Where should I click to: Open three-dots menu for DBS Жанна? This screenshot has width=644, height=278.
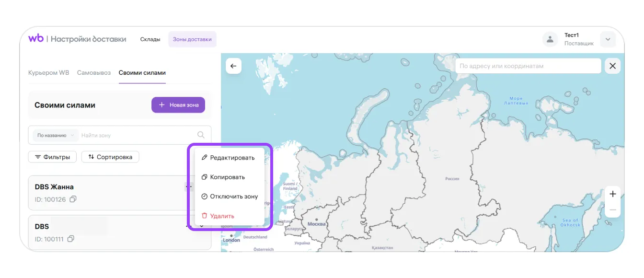[x=189, y=186]
